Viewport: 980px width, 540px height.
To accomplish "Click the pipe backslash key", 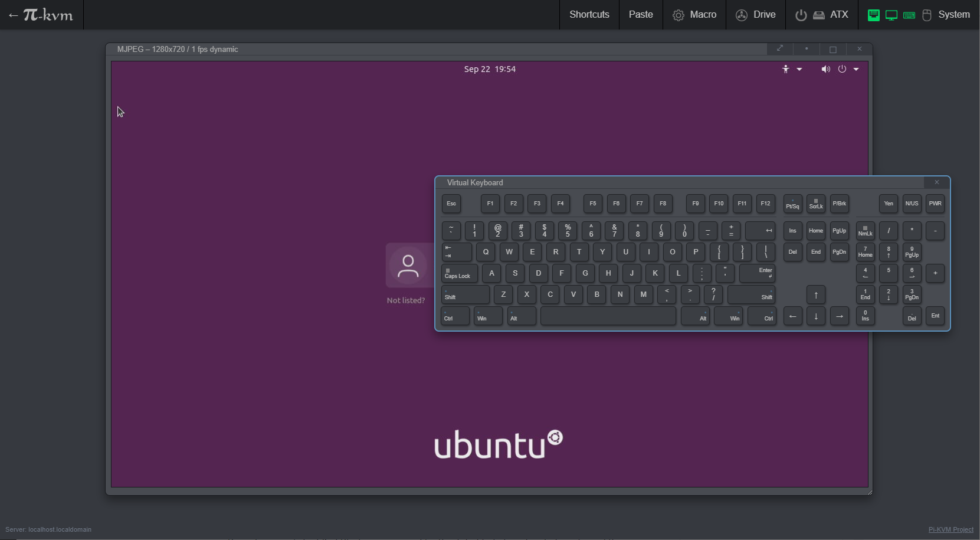I will point(766,252).
